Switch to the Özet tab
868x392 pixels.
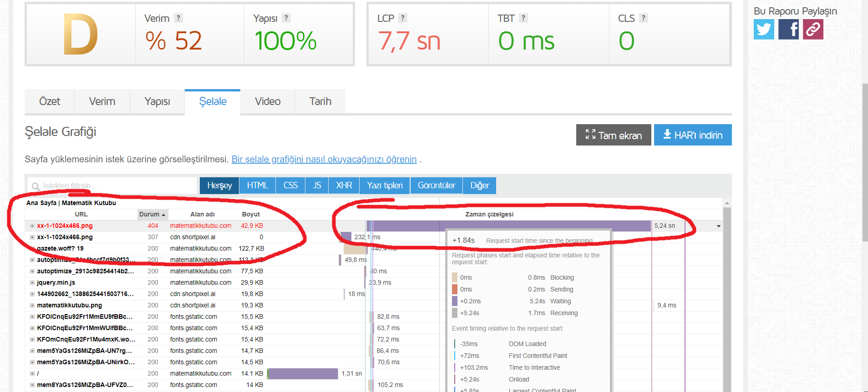pyautogui.click(x=50, y=101)
